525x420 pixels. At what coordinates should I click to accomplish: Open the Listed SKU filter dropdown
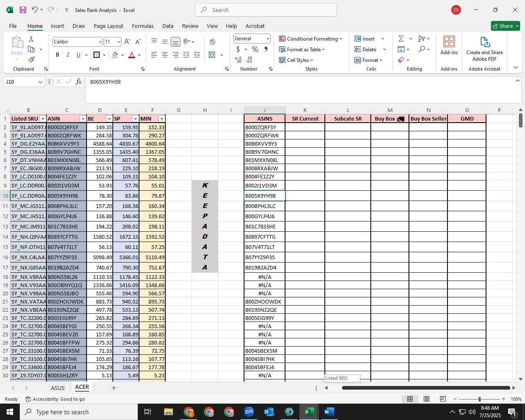(43, 119)
